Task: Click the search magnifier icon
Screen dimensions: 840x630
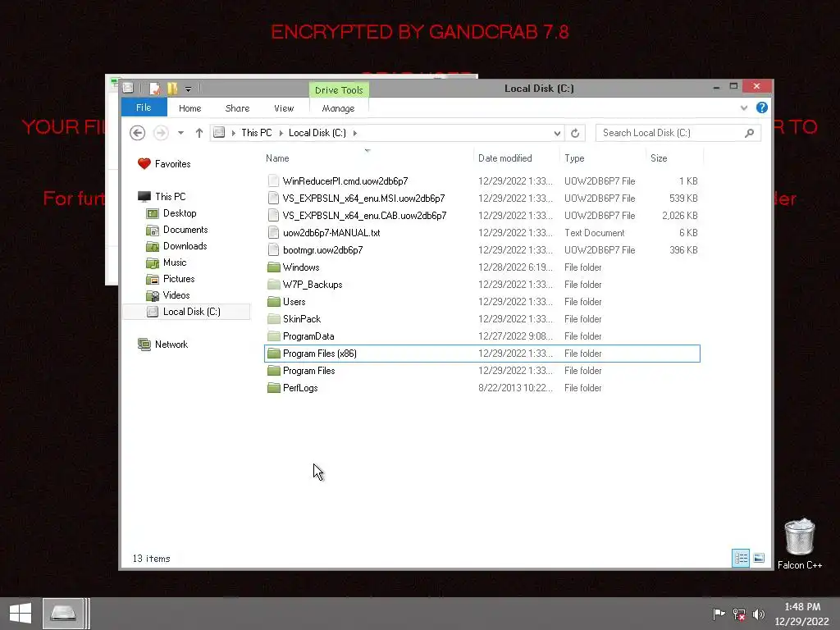Action: [750, 133]
